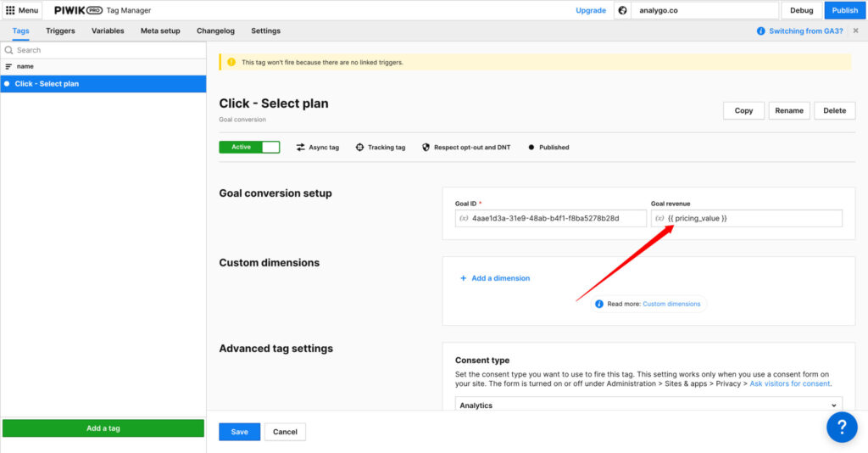Click variable picker icon in Goal ID field

coord(464,219)
